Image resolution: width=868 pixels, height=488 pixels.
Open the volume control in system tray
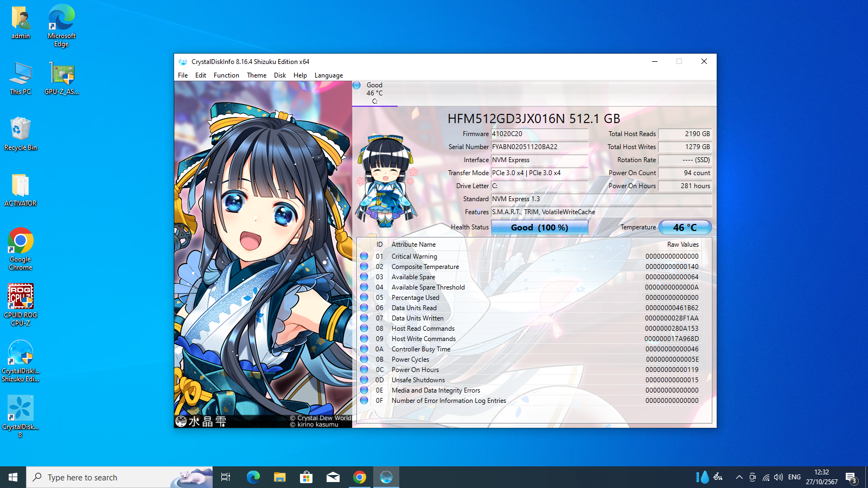[778, 477]
